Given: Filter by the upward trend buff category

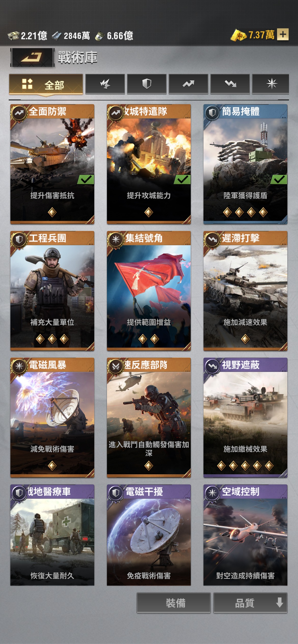Looking at the screenshot, I should [188, 84].
